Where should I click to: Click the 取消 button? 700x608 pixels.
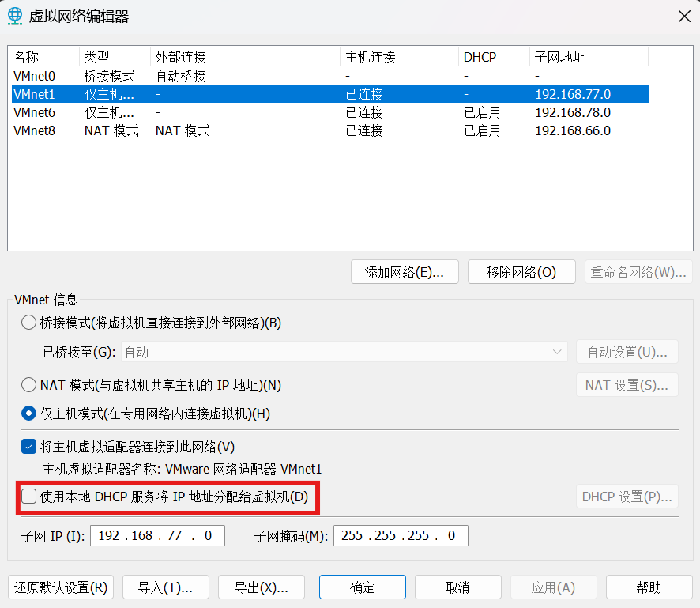(457, 587)
